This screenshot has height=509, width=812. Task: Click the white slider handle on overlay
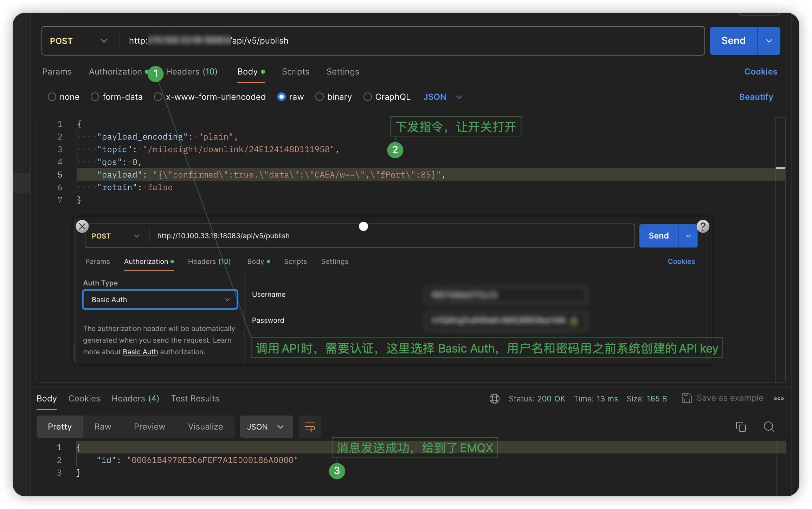[363, 226]
